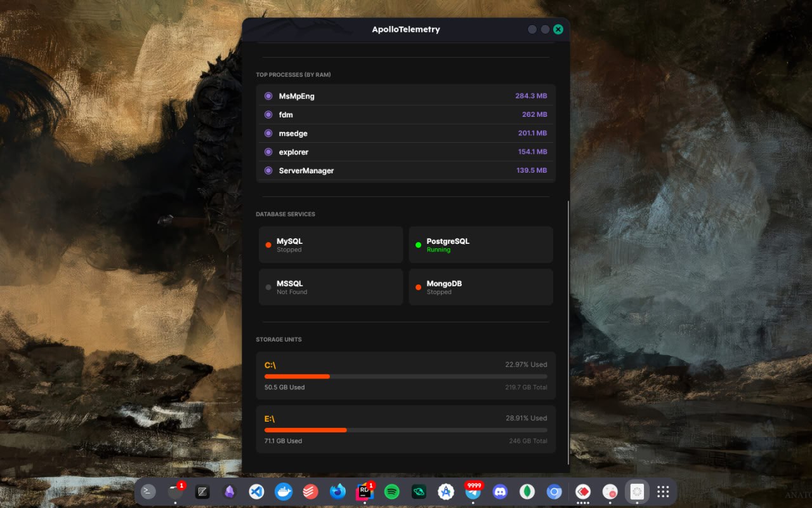Click the C:\ drive usage bar
Viewport: 812px width, 508px height.
tap(406, 377)
